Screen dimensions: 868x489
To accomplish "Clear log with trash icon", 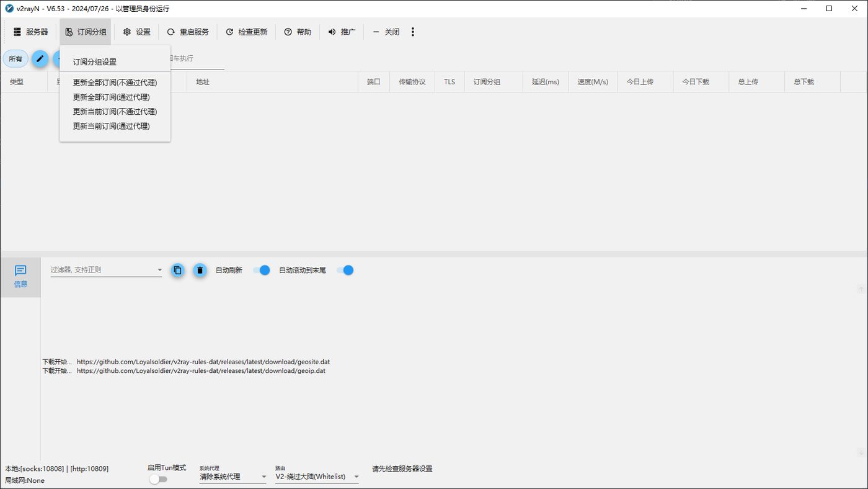I will click(x=200, y=270).
